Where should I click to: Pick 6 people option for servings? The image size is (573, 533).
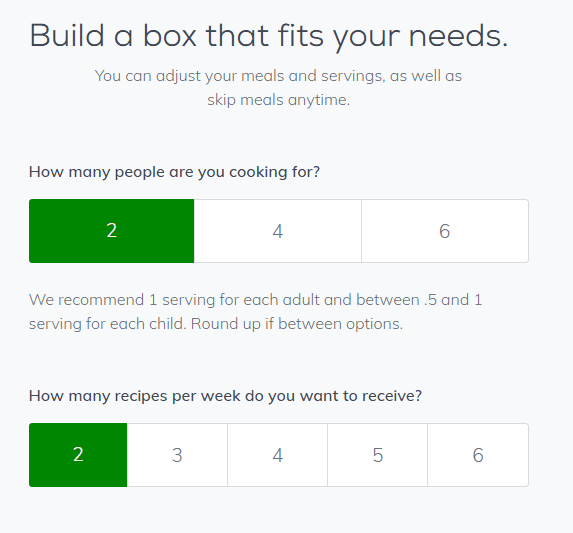point(445,231)
